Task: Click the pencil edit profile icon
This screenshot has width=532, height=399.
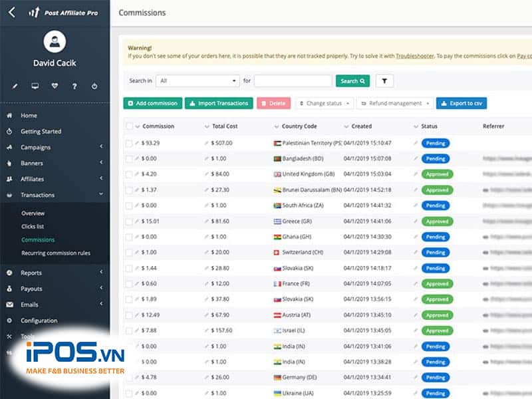Action: click(x=15, y=86)
